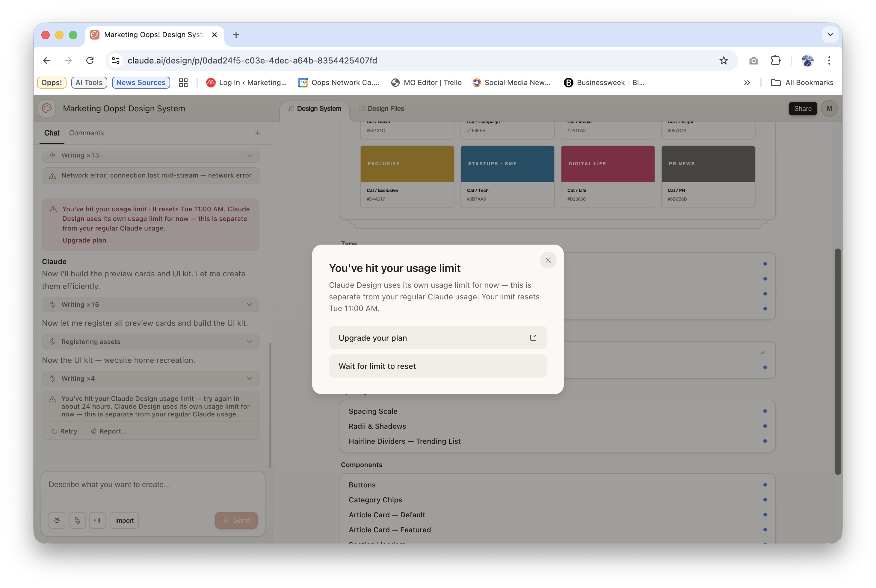
Task: Click the settings gear icon in chat input
Action: click(57, 520)
